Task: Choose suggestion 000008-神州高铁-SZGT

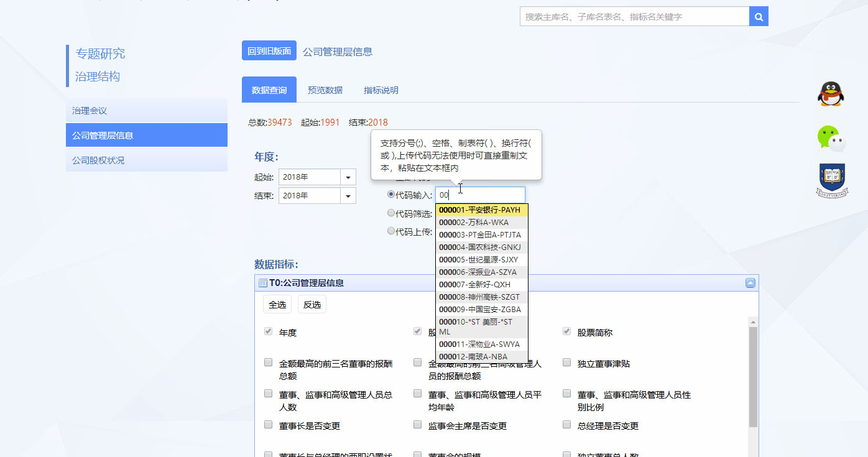Action: coord(482,297)
